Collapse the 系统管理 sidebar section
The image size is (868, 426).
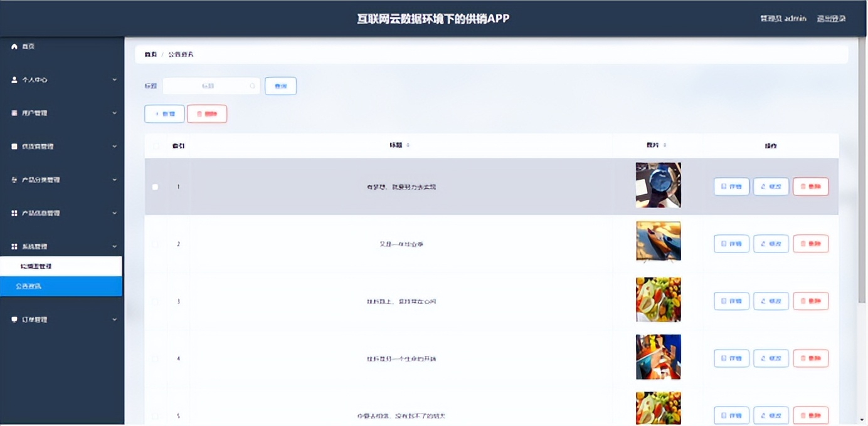tap(114, 246)
